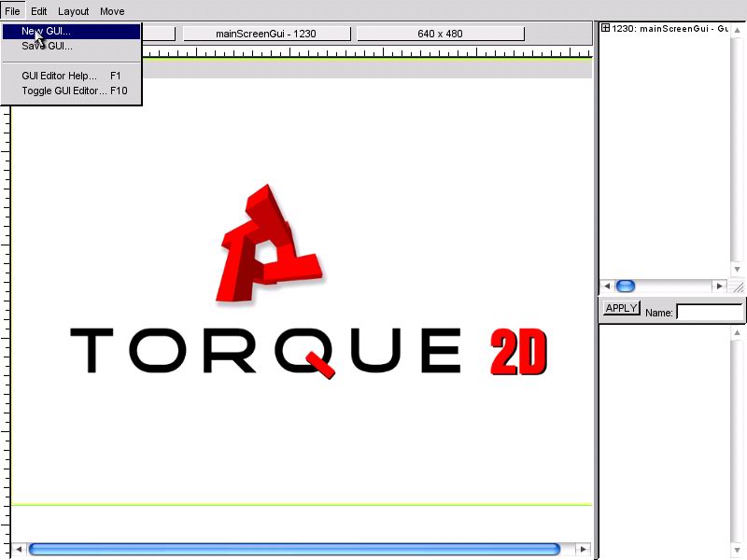Image resolution: width=747 pixels, height=560 pixels.
Task: Click the TORQUE text in the canvas
Action: point(266,352)
